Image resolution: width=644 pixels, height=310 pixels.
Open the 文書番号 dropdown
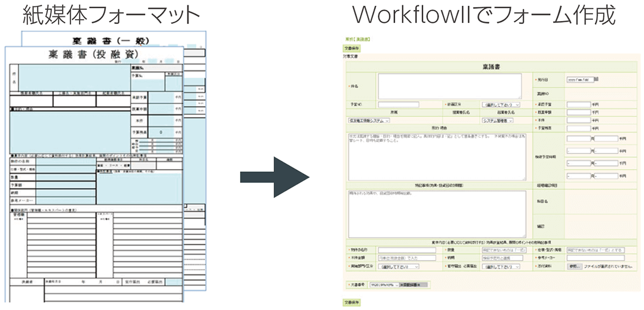[385, 284]
